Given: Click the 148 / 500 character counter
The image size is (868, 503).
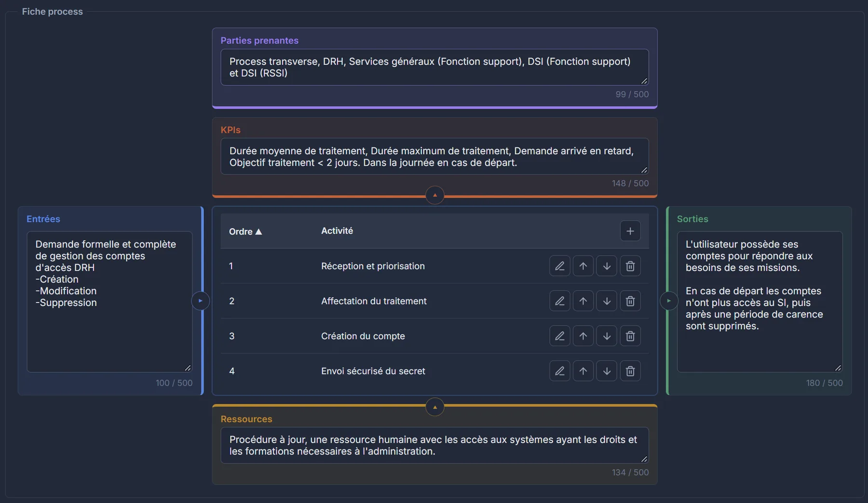Looking at the screenshot, I should pos(630,184).
